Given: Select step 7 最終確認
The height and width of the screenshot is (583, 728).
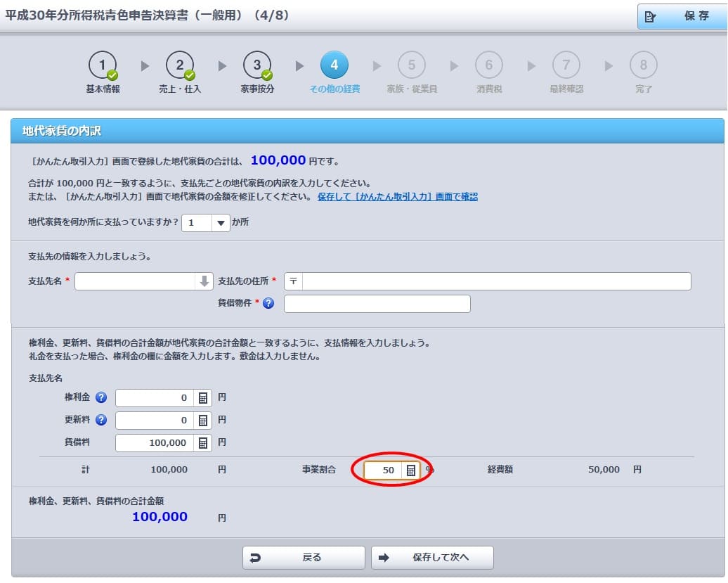Looking at the screenshot, I should [566, 72].
